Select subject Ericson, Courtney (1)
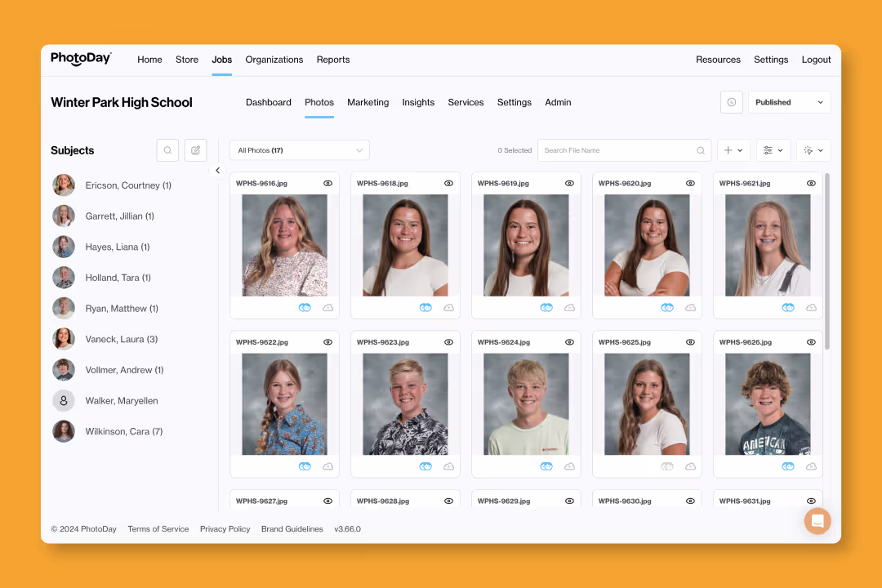The width and height of the screenshot is (882, 588). (128, 185)
